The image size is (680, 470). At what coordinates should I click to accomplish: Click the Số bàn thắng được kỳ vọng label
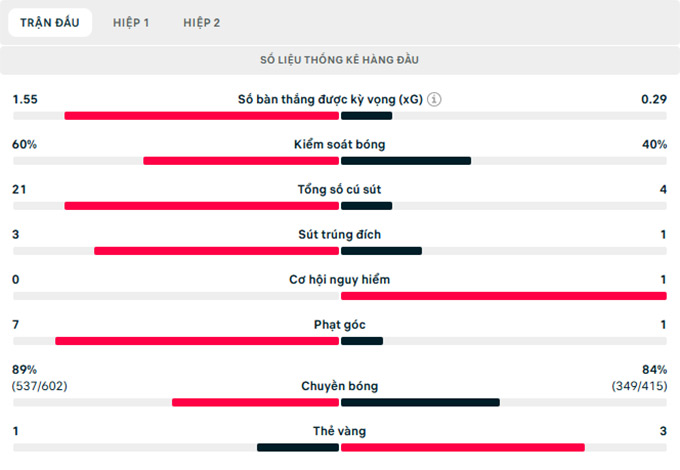(330, 100)
